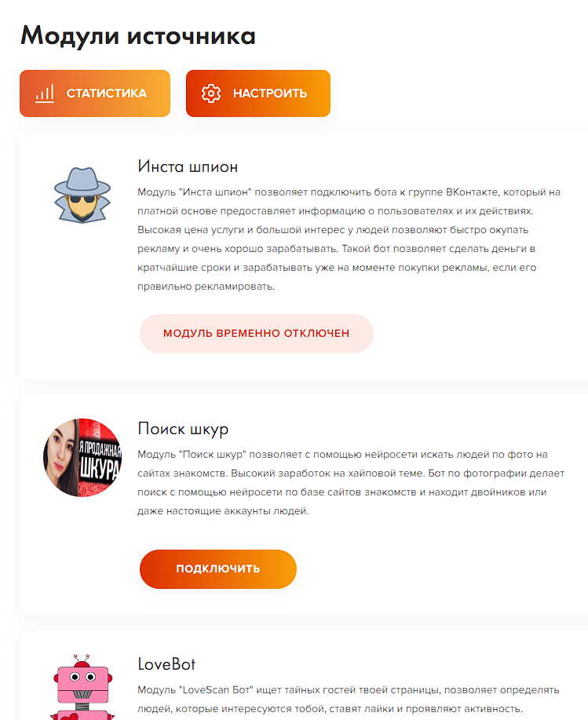588x720 pixels.
Task: Click the МОДУЛЬ ВРЕМЕННО ОТКЛЮЧЕН button
Action: point(257,334)
